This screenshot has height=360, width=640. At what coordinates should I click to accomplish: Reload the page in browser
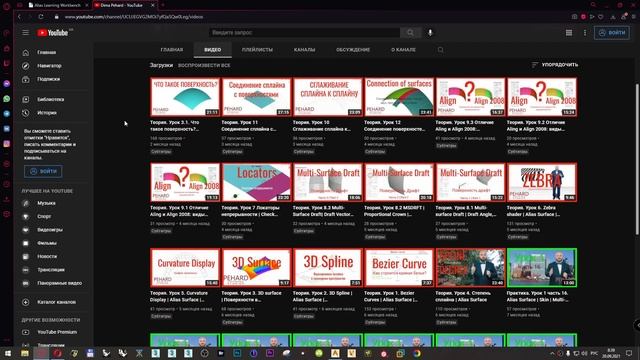click(x=41, y=17)
